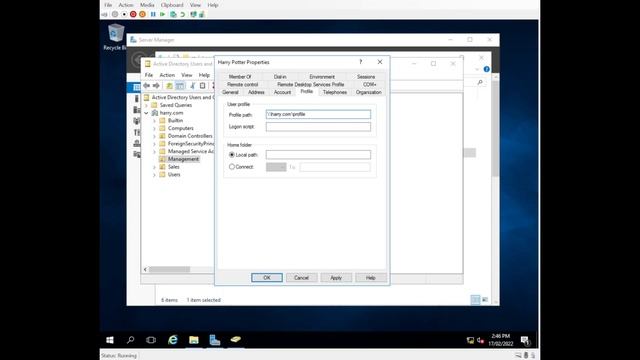Expand the Saved Queries node
Viewport: 640px width, 360px height.
coord(147,105)
